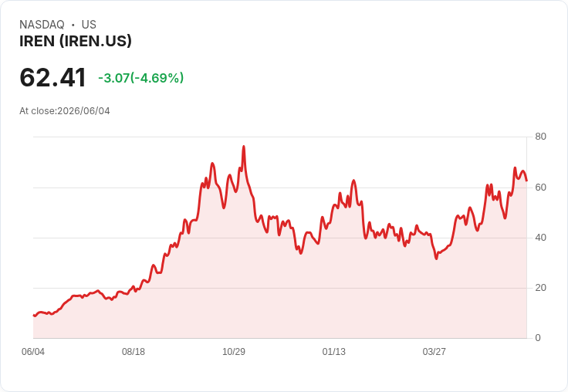Click the At close:2026/06/04 date text
Screen dimensions: 568x392
click(65, 111)
